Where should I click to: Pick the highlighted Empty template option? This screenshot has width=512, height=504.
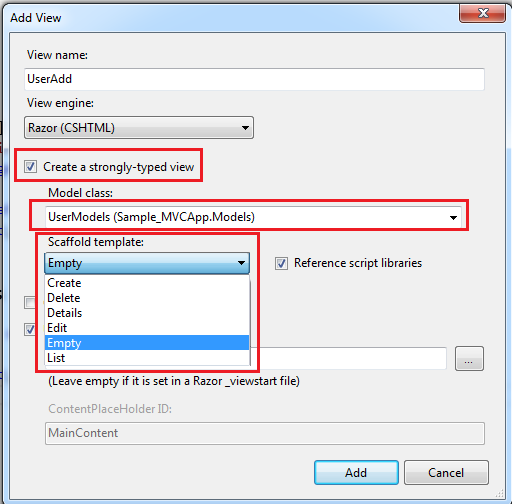click(x=147, y=343)
